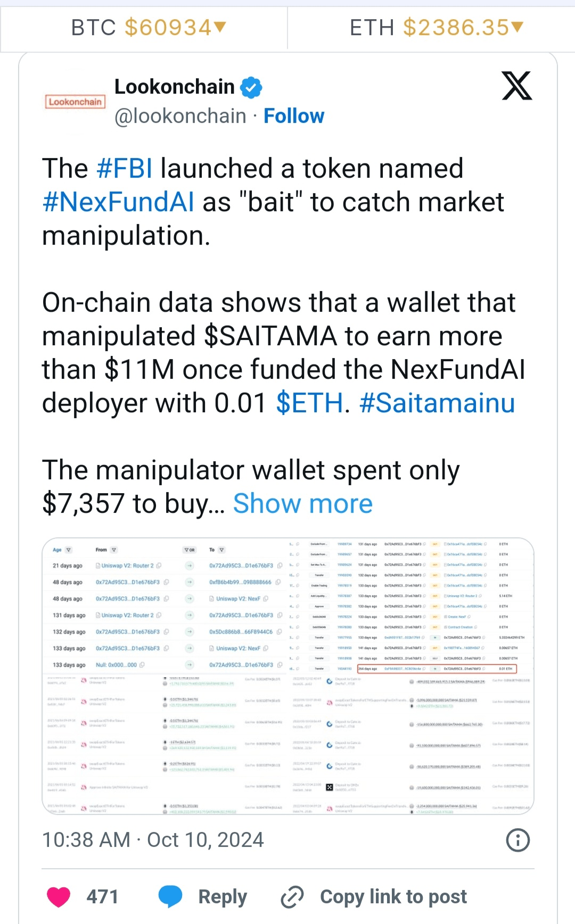Click the blue verified badge
The width and height of the screenshot is (575, 924).
click(251, 87)
